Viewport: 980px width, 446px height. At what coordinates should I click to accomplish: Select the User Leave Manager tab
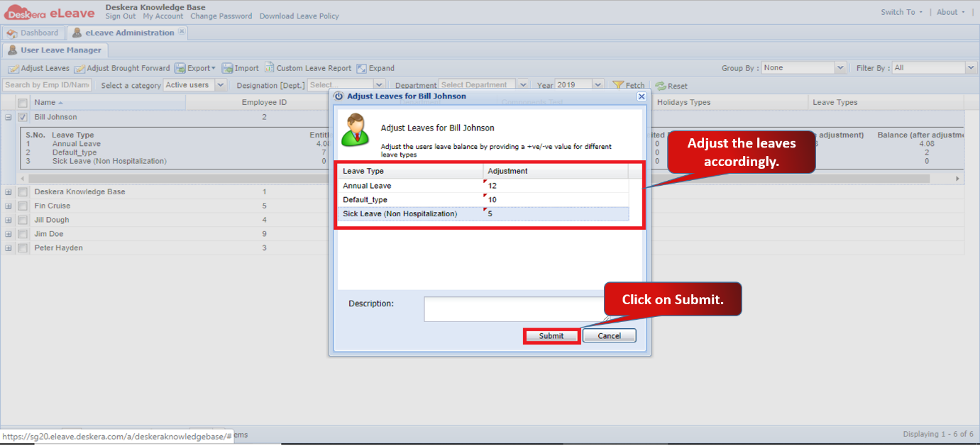coord(55,50)
